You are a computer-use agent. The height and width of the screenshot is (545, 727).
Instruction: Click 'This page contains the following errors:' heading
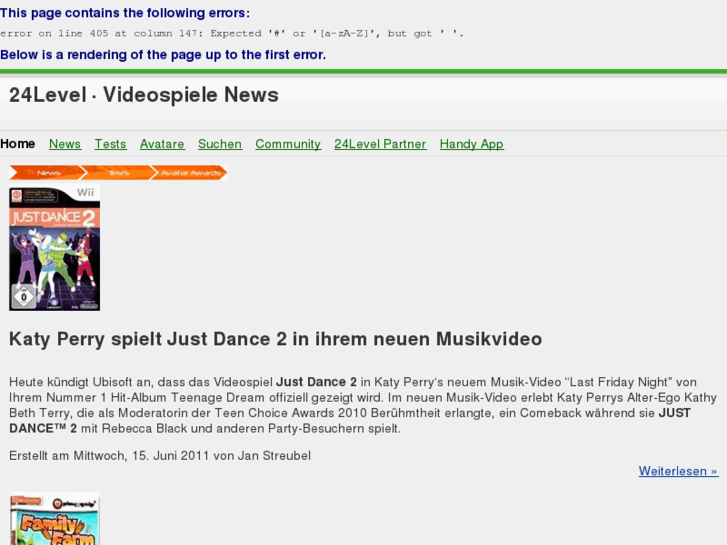coord(125,13)
